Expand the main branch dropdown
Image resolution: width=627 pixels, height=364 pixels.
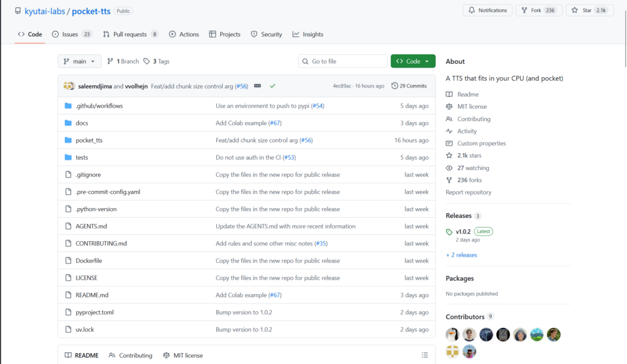pyautogui.click(x=80, y=61)
